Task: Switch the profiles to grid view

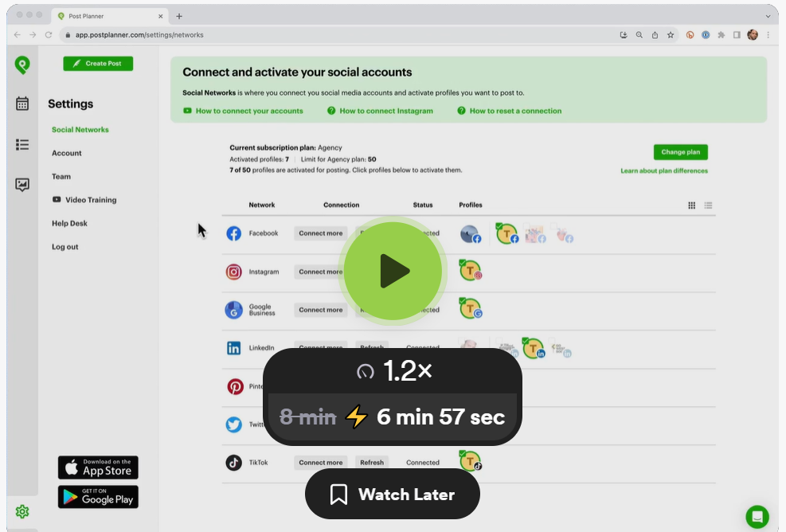Action: click(x=692, y=205)
